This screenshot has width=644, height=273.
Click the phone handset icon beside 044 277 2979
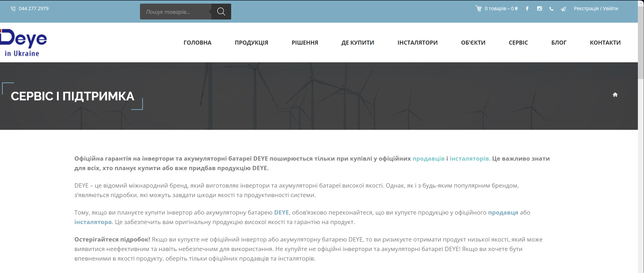click(13, 8)
